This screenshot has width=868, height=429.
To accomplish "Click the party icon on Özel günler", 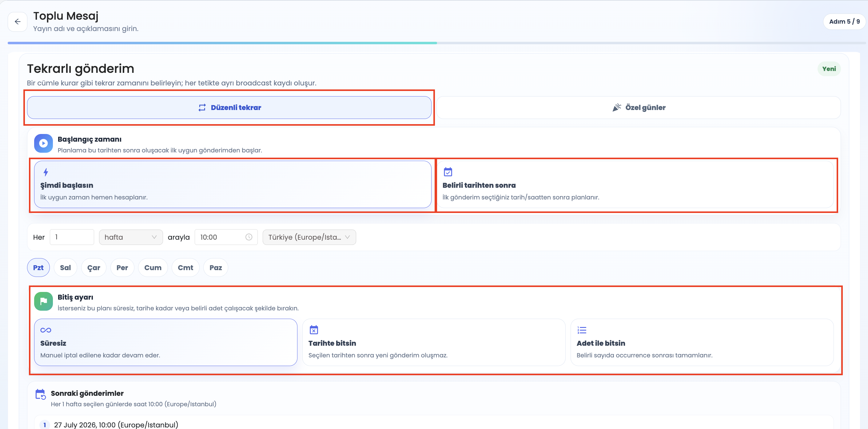I will [617, 108].
